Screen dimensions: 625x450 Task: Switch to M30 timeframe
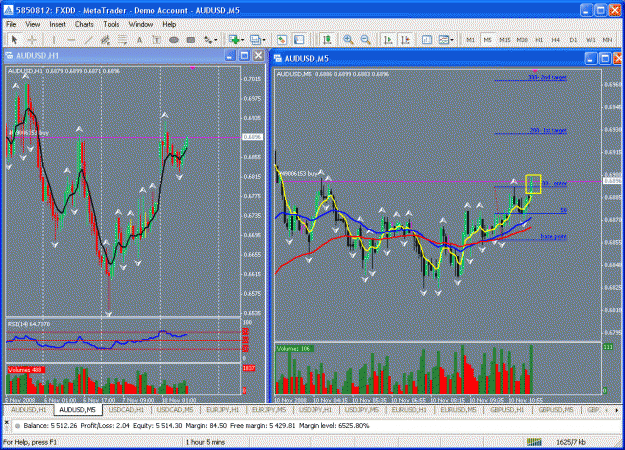coord(522,40)
